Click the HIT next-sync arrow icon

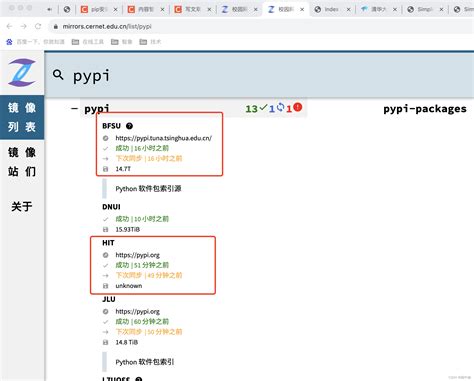click(x=106, y=275)
